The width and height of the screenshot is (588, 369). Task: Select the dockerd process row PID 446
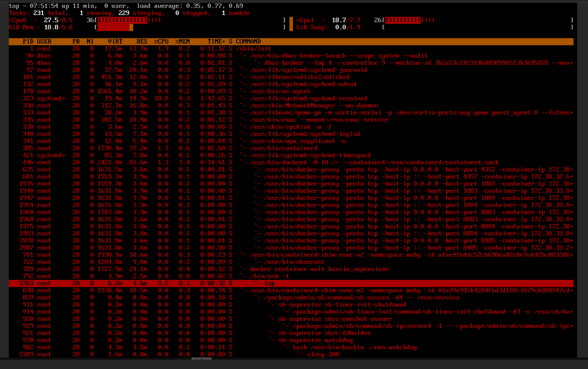click(x=291, y=163)
